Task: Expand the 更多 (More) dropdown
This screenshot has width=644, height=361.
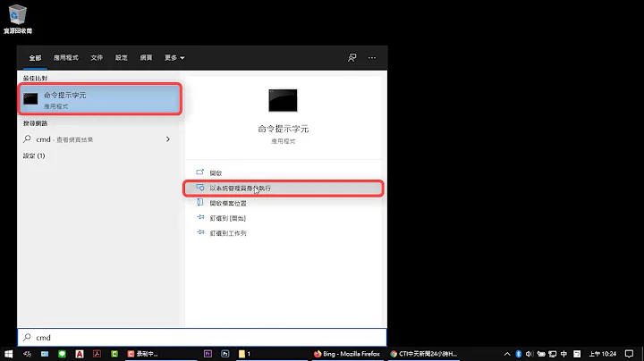Action: (174, 58)
